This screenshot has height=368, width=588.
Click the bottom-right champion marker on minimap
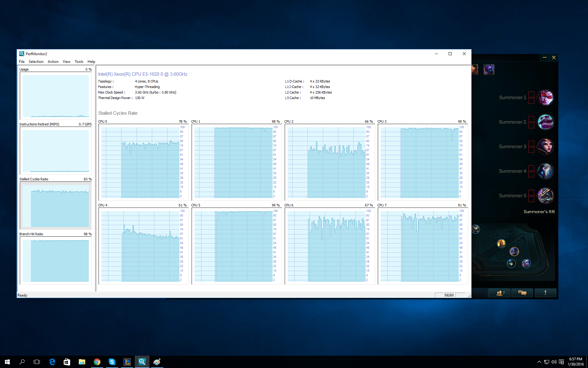coord(526,263)
